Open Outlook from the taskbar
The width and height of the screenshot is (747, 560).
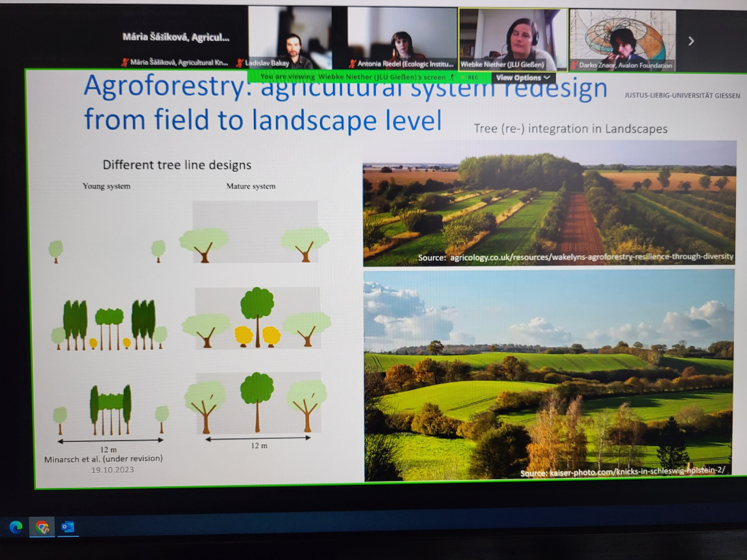point(68,527)
